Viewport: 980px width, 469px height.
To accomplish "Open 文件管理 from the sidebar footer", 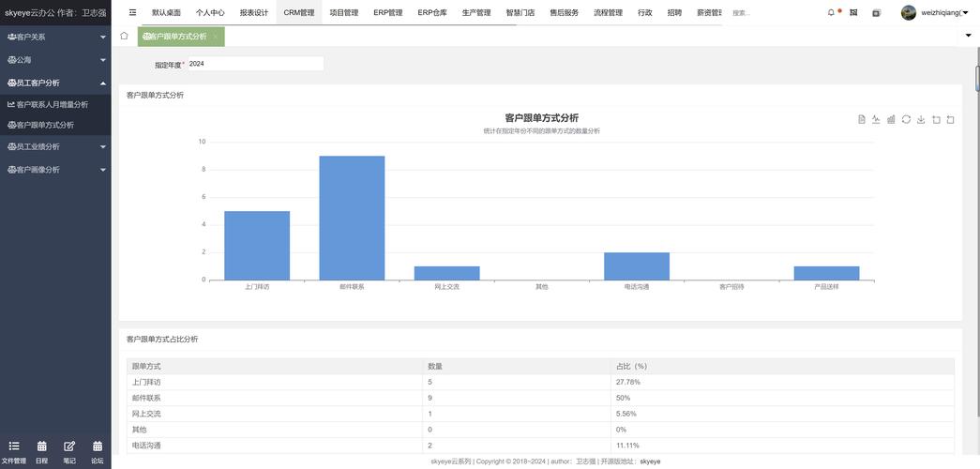I will click(13, 451).
